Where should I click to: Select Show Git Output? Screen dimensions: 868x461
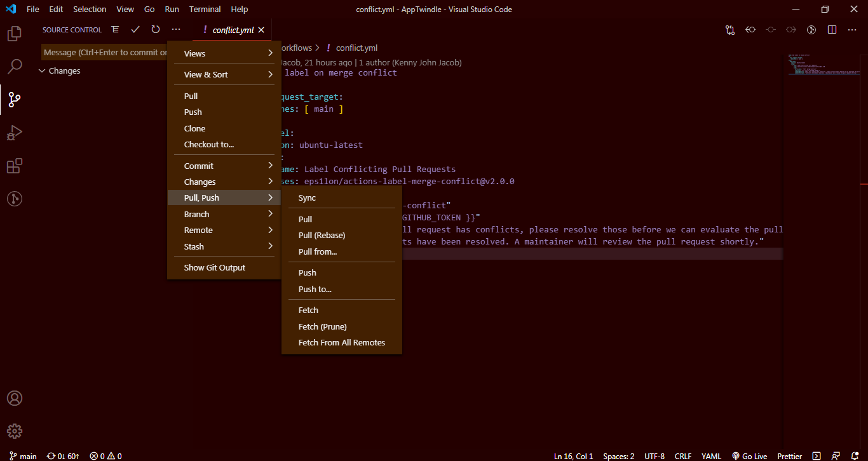pyautogui.click(x=224, y=267)
